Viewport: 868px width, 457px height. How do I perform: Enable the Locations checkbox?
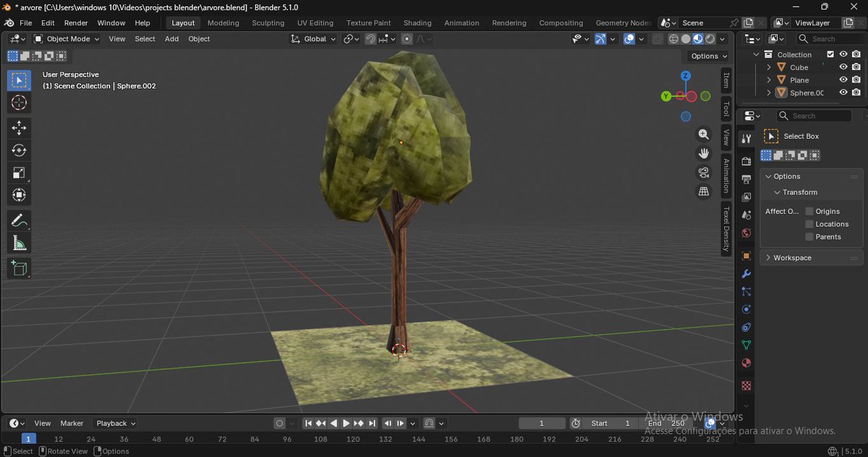pyautogui.click(x=809, y=224)
